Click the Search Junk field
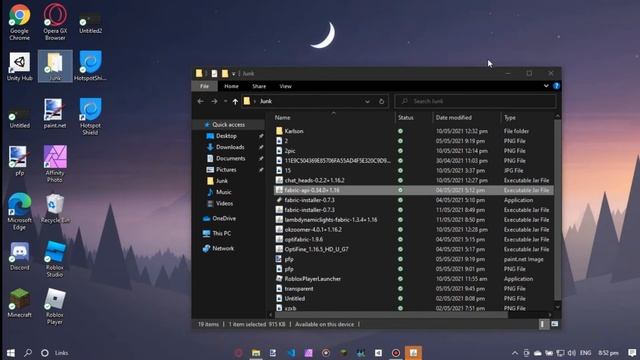 point(476,101)
